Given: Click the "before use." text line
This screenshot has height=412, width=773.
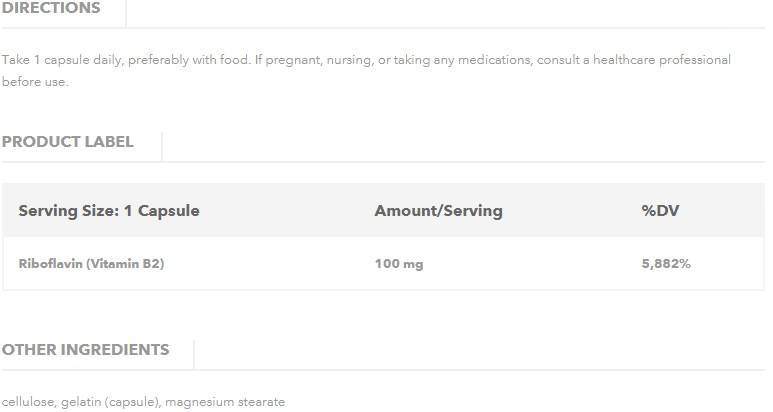Looking at the screenshot, I should pyautogui.click(x=35, y=82).
